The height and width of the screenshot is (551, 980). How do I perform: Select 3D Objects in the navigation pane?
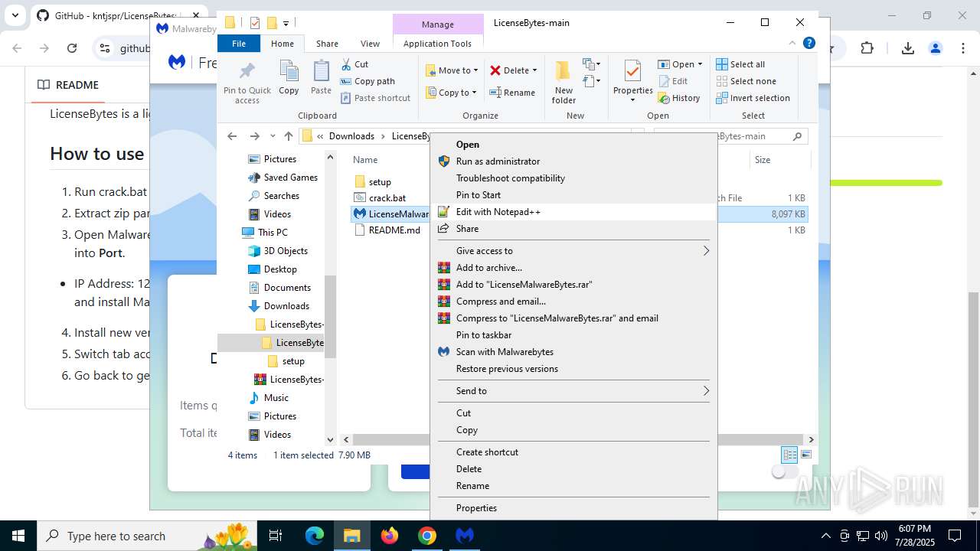pos(286,250)
